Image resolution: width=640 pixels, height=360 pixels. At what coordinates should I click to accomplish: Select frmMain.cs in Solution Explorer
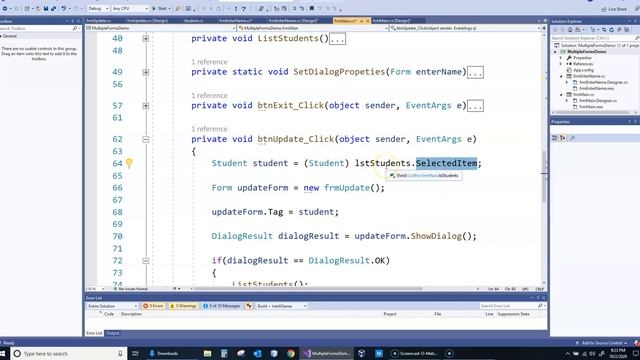[x=583, y=95]
